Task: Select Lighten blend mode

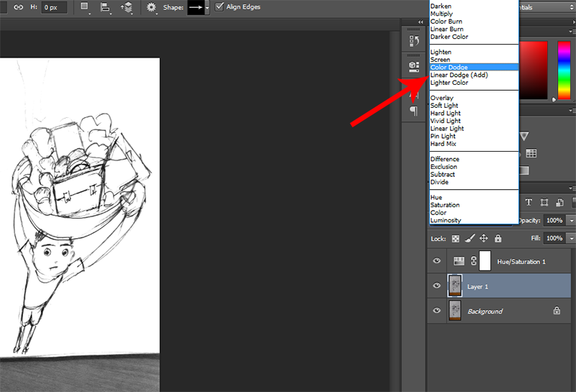Action: click(x=474, y=52)
